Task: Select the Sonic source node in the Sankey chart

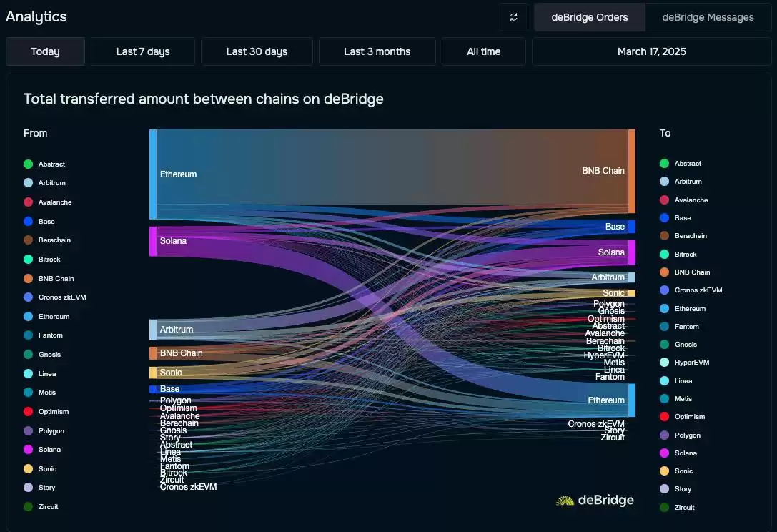Action: [153, 373]
